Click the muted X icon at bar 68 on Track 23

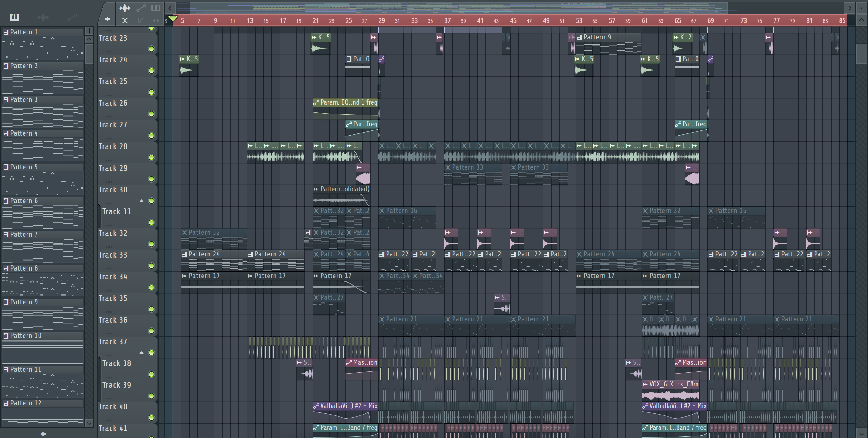pyautogui.click(x=703, y=37)
